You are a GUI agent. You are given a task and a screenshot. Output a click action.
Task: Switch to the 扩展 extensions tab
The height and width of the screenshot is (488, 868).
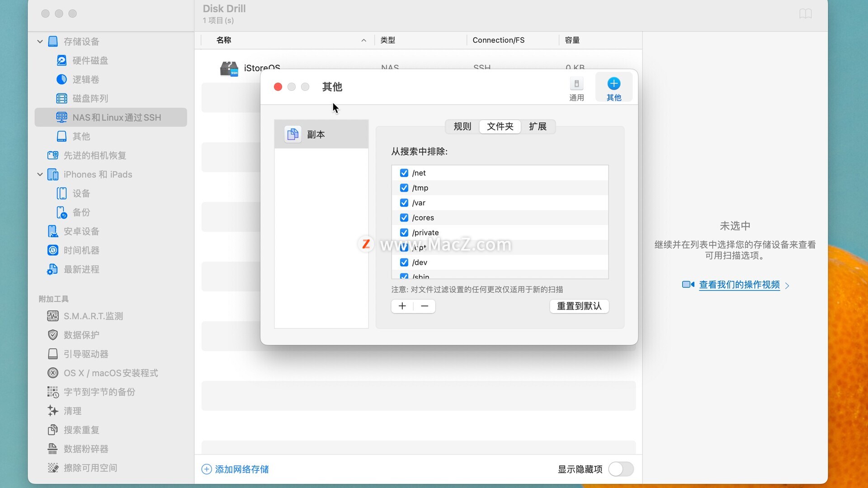538,127
